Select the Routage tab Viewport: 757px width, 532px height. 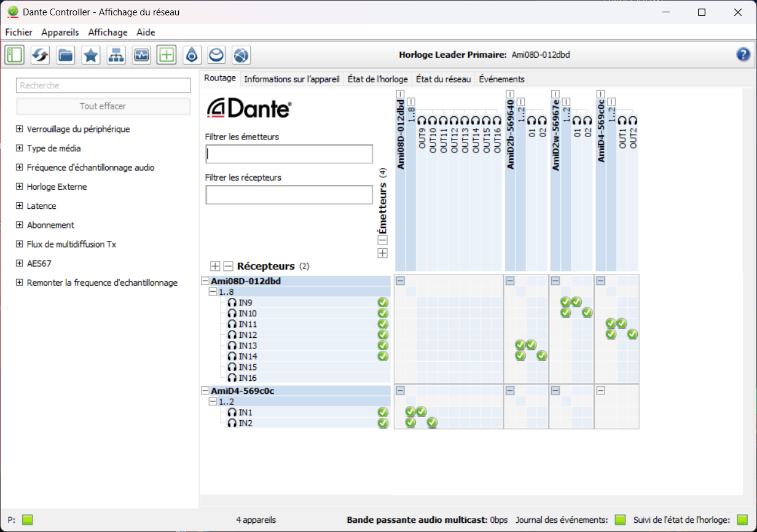pos(220,79)
